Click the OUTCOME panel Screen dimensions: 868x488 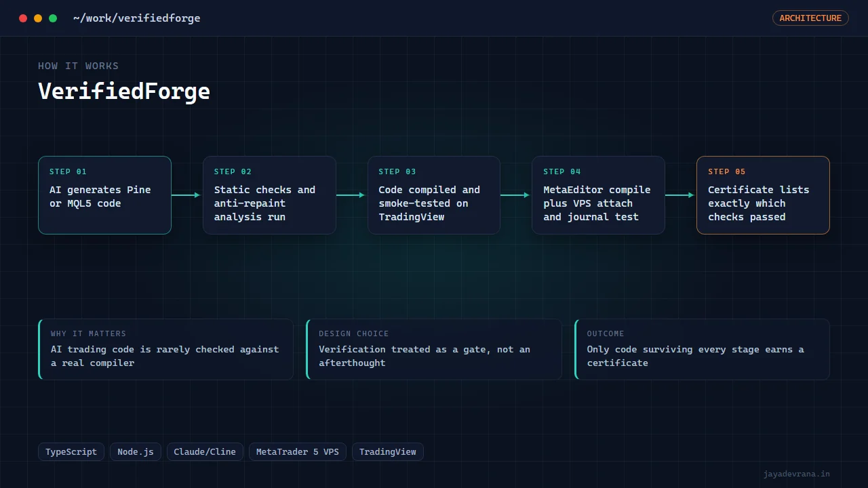pyautogui.click(x=702, y=349)
